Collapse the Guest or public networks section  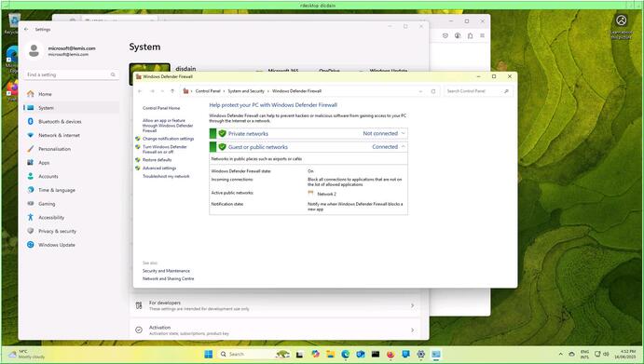click(x=403, y=146)
